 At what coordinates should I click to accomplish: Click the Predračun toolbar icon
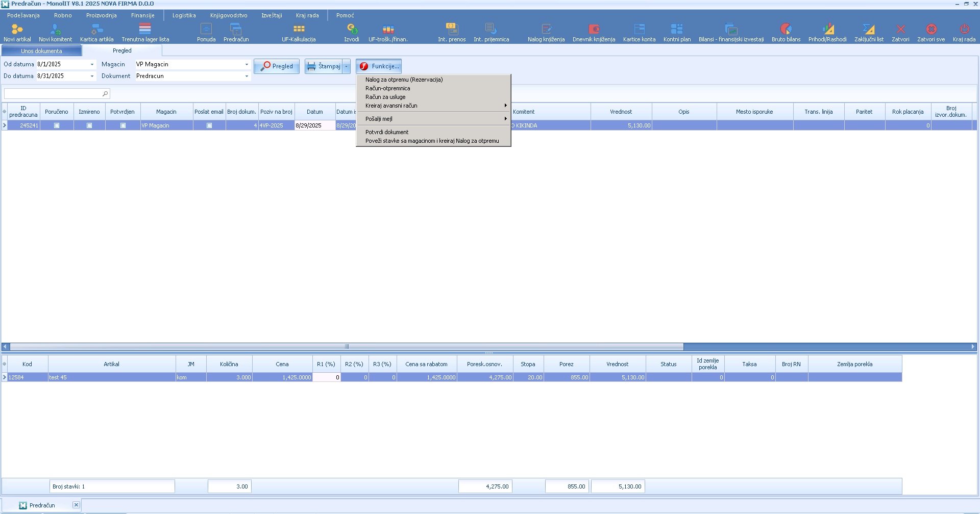tap(236, 29)
